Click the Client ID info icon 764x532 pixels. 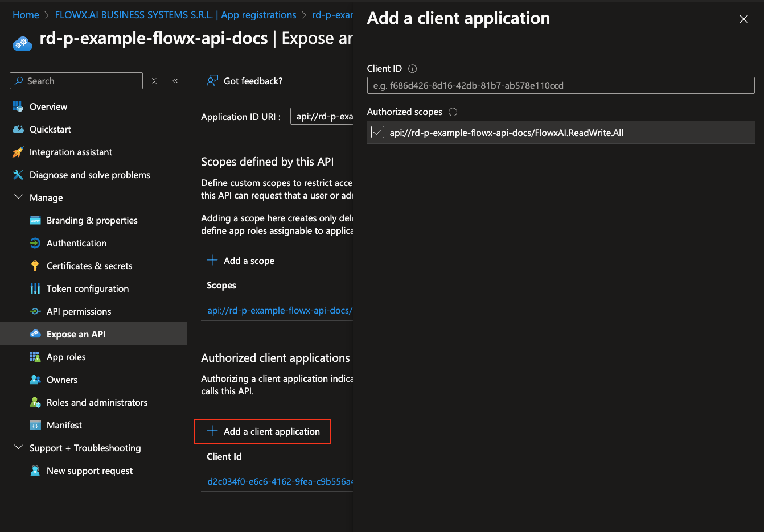pos(413,68)
